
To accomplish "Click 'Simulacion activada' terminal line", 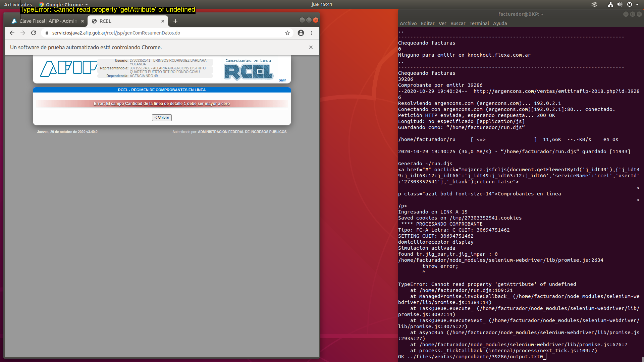I will [427, 248].
